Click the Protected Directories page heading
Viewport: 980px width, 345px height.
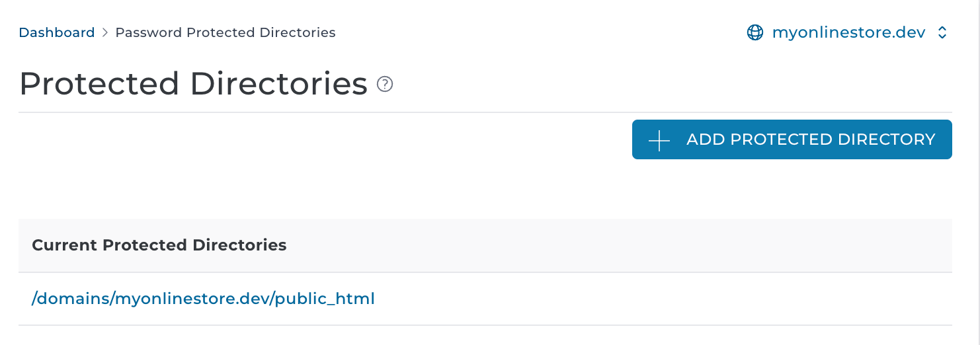(193, 85)
